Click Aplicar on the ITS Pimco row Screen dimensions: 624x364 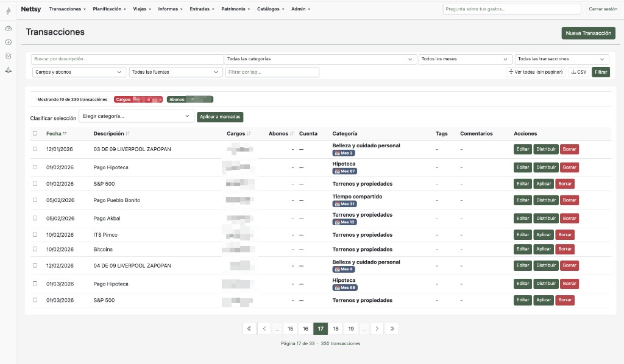pos(543,234)
